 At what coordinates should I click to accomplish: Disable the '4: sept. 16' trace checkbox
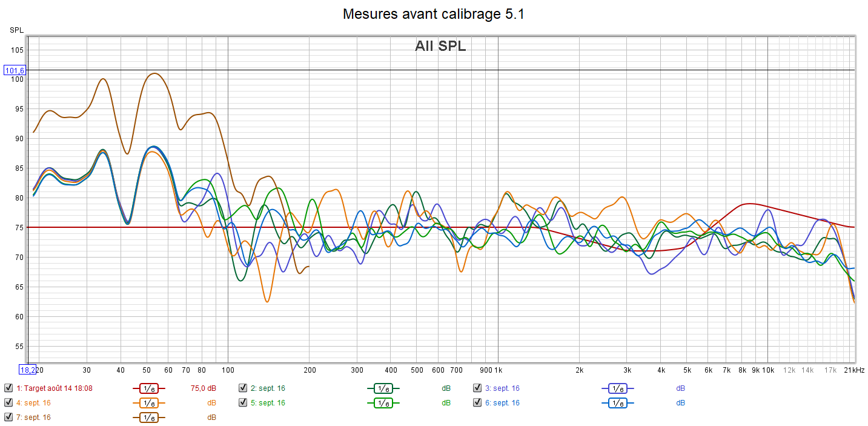[x=8, y=403]
